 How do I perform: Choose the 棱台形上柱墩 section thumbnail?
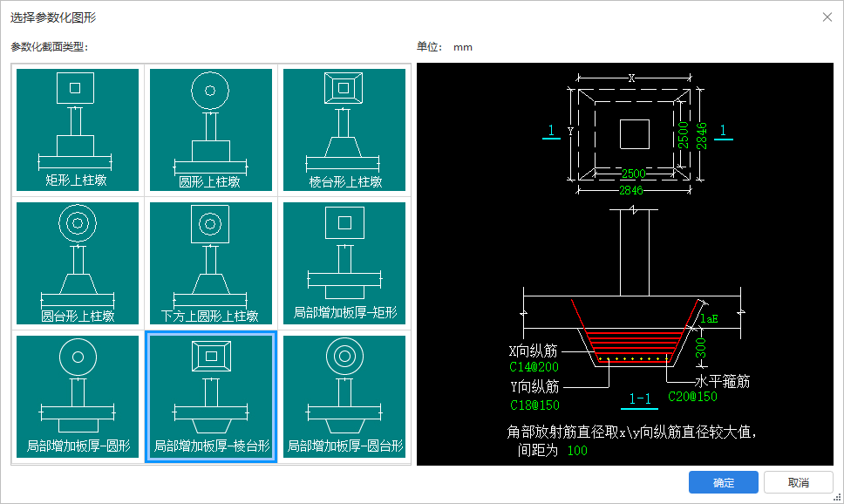coord(344,130)
